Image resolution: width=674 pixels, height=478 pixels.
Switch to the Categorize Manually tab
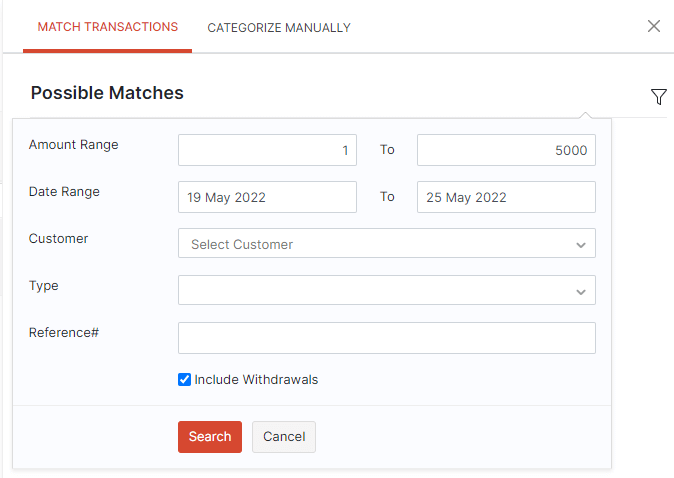[x=279, y=28]
